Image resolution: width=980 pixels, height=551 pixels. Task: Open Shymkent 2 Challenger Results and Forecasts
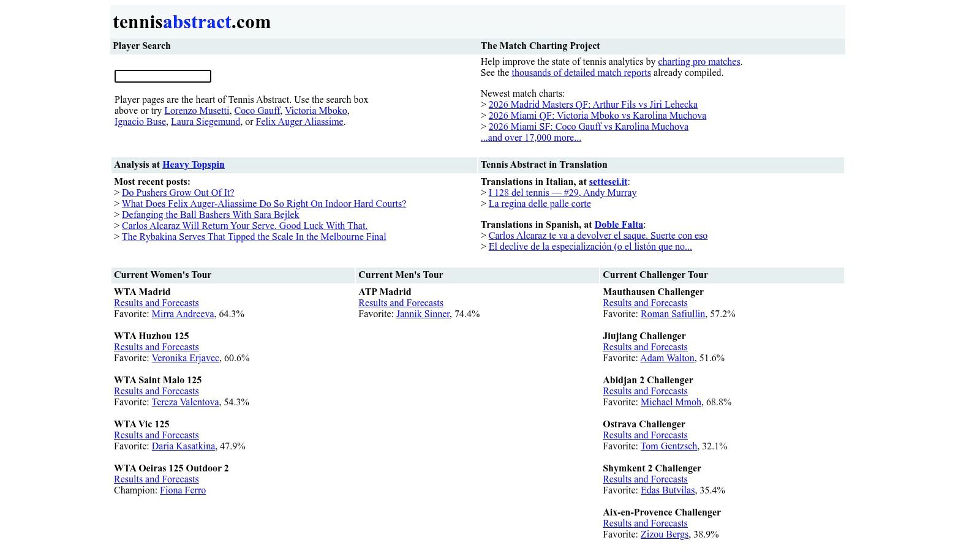pos(645,479)
